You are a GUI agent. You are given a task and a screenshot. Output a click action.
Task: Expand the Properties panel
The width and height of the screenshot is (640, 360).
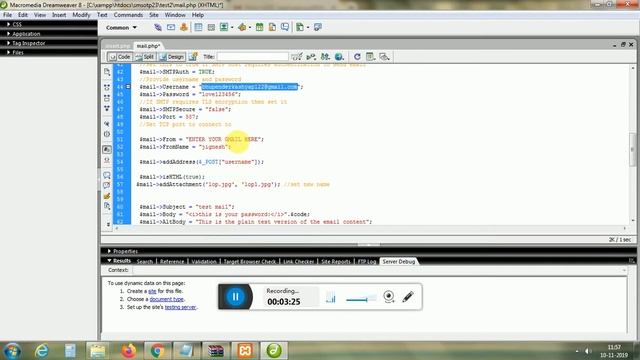122,251
